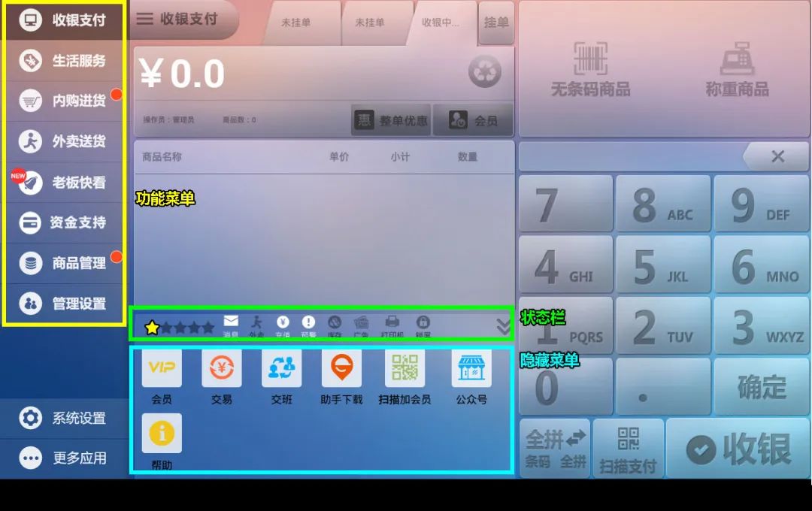Open 扫描支付 QR payment
812x511 pixels.
pyautogui.click(x=628, y=449)
